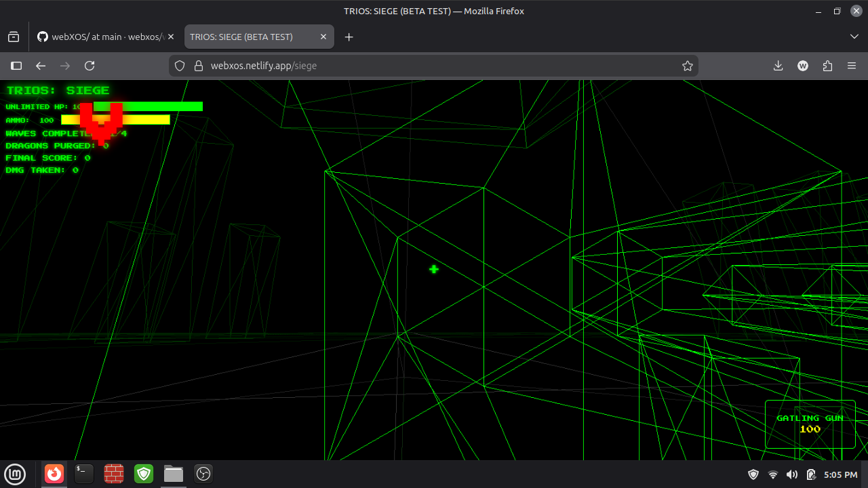Click the site shield tracking protection icon
Viewport: 868px width, 488px height.
[180, 66]
